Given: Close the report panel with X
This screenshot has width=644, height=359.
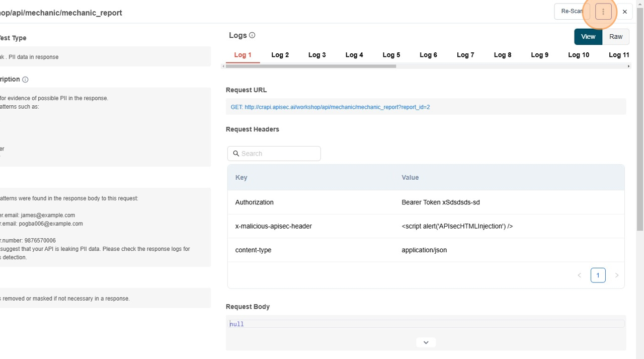Looking at the screenshot, I should pyautogui.click(x=624, y=12).
